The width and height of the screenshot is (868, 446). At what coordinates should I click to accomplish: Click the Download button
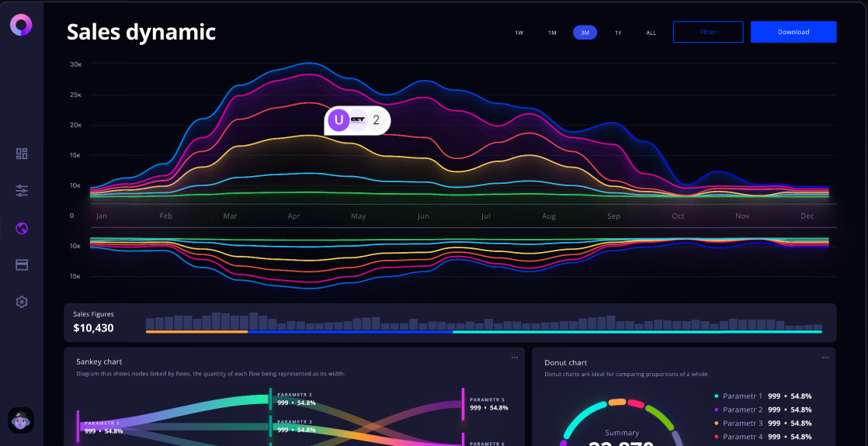click(793, 32)
